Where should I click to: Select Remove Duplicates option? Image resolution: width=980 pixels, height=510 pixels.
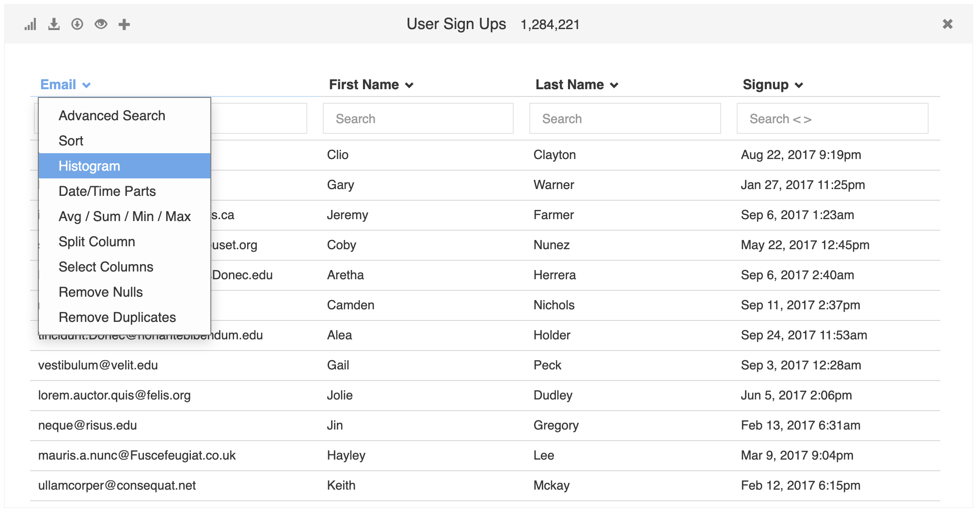click(125, 317)
